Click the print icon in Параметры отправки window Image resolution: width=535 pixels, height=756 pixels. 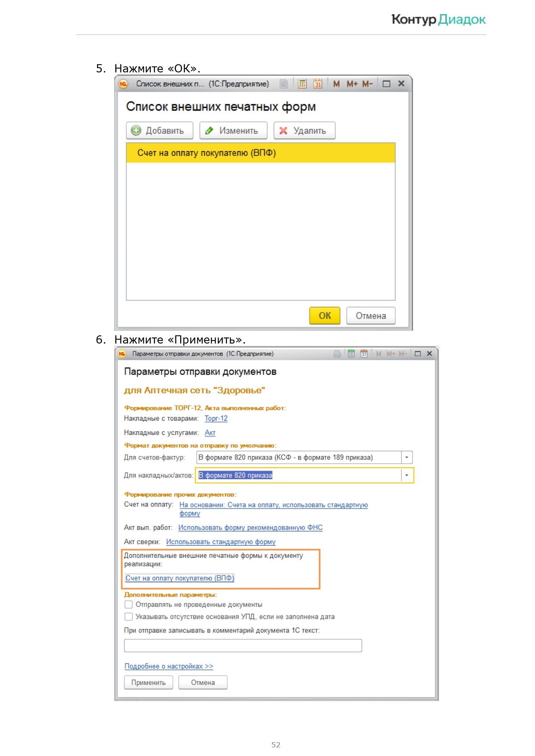point(337,354)
